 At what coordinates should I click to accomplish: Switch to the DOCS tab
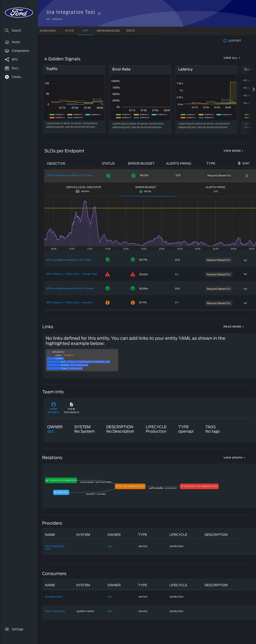tap(131, 31)
